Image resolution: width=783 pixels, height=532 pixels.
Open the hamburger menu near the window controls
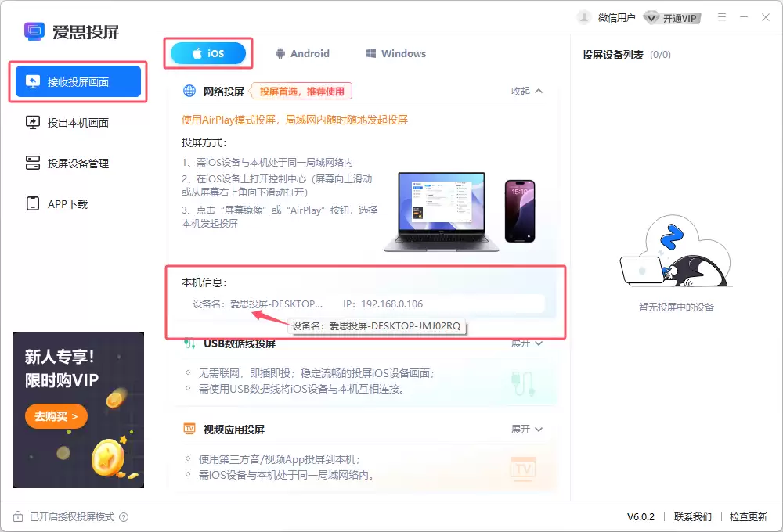point(721,17)
